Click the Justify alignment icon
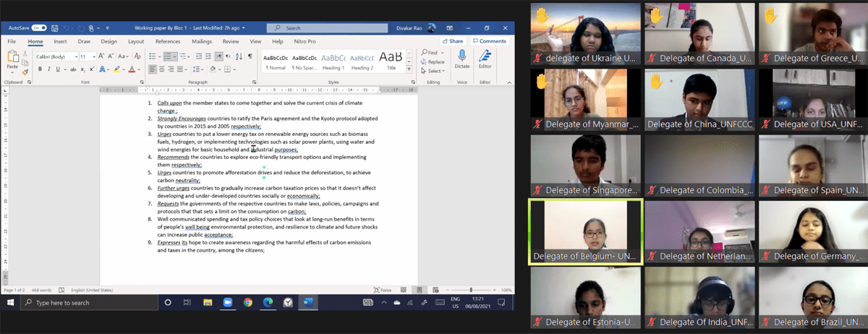868x334 pixels. pyautogui.click(x=180, y=69)
